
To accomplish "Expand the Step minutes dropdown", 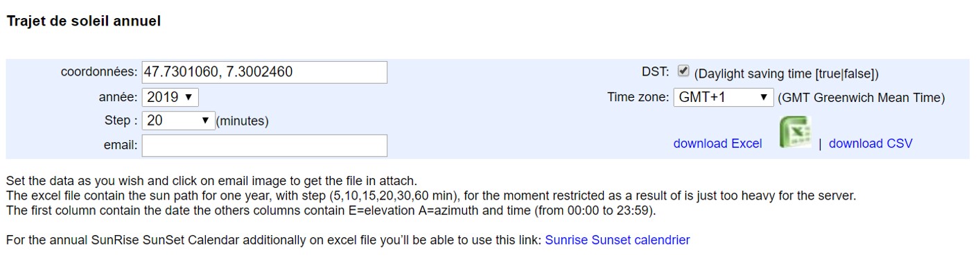I will pyautogui.click(x=179, y=121).
